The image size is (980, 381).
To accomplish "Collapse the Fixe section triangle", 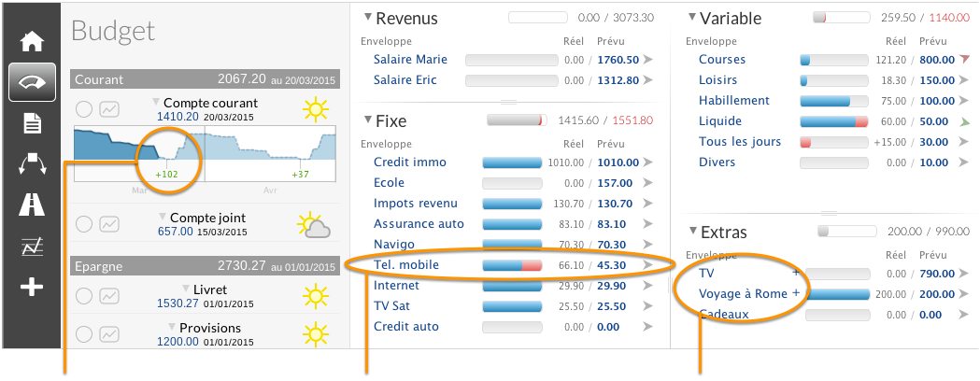I will click(367, 119).
